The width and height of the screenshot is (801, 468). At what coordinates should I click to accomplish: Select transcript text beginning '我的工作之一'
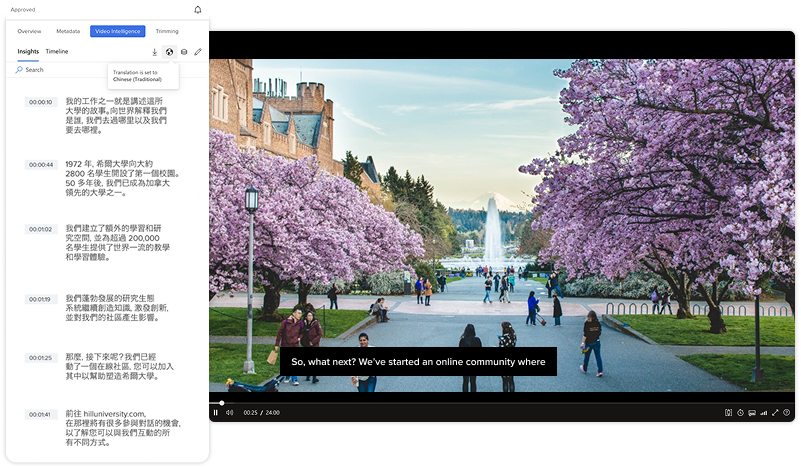pos(116,115)
